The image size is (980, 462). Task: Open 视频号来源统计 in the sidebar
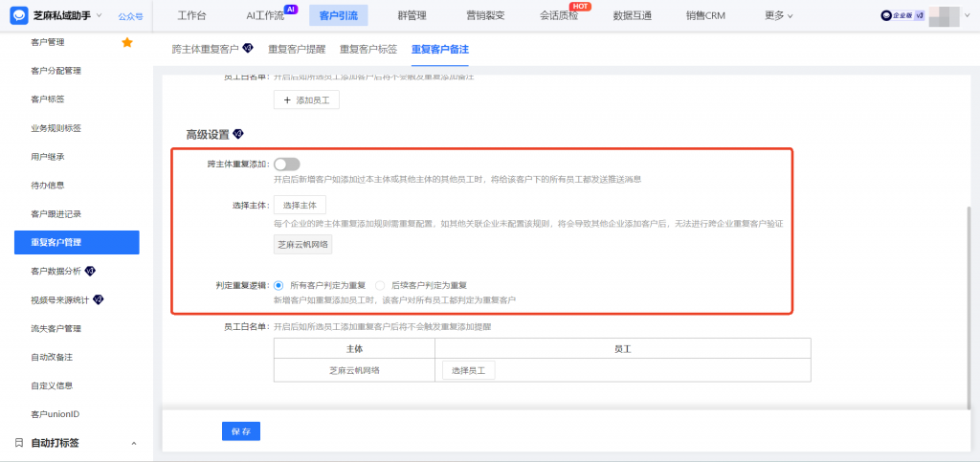[60, 299]
